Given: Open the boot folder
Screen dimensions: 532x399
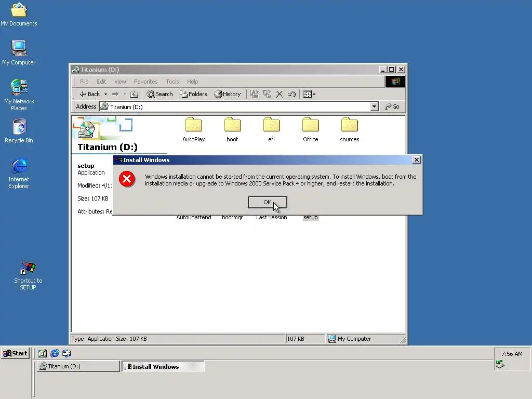Looking at the screenshot, I should (x=232, y=129).
